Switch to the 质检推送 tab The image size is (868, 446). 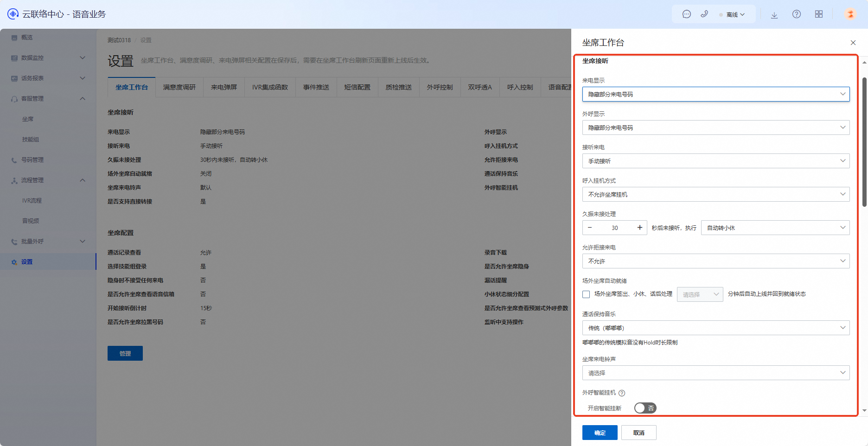(399, 87)
